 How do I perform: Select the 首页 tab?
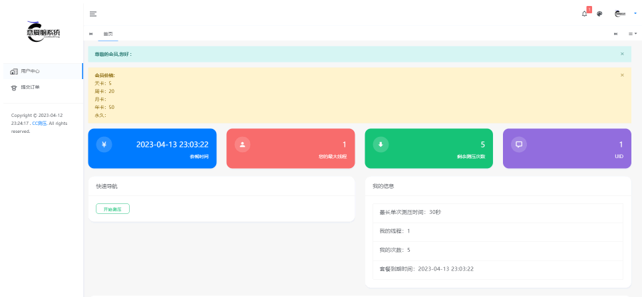pyautogui.click(x=108, y=33)
